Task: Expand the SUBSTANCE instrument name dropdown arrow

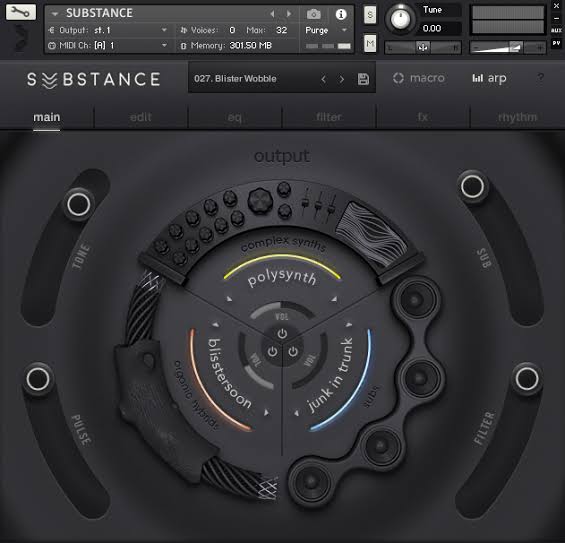Action: (x=55, y=14)
